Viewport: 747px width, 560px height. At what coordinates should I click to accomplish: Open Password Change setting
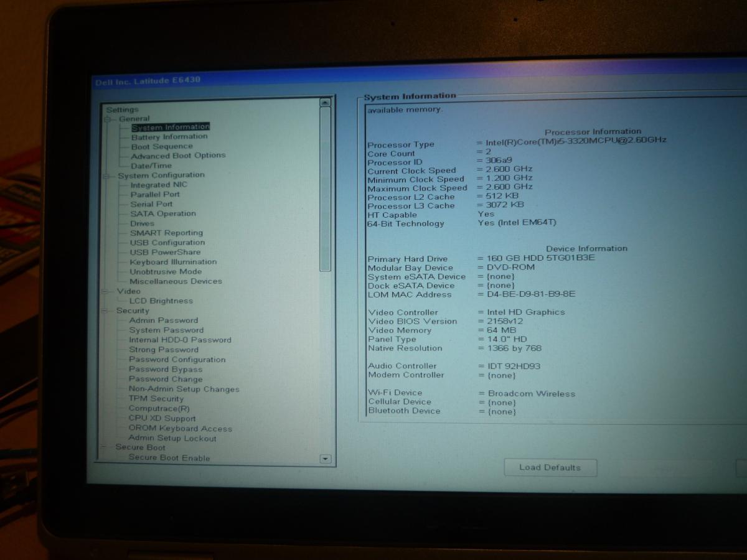(x=166, y=379)
